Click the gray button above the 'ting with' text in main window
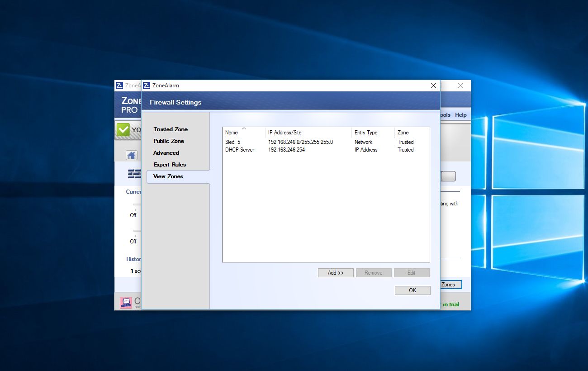The width and height of the screenshot is (588, 371). pyautogui.click(x=448, y=176)
